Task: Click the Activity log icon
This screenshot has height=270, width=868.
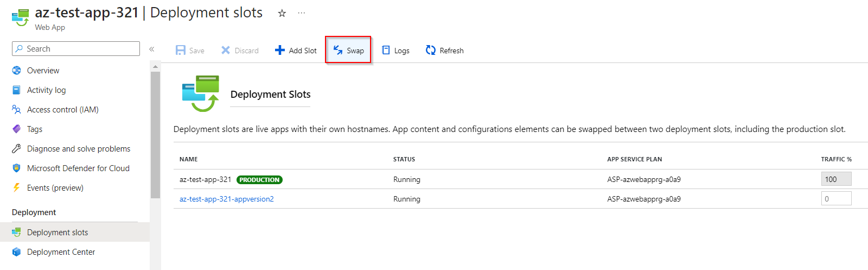Action: (x=17, y=90)
